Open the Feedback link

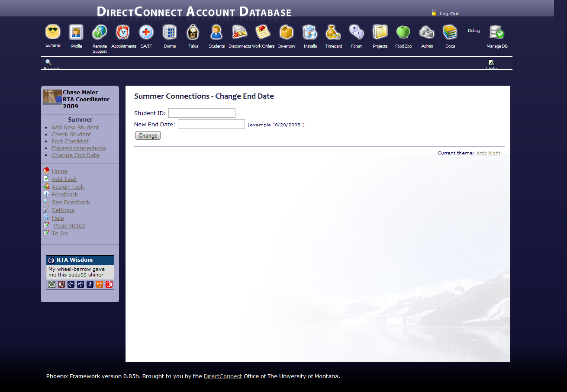65,194
